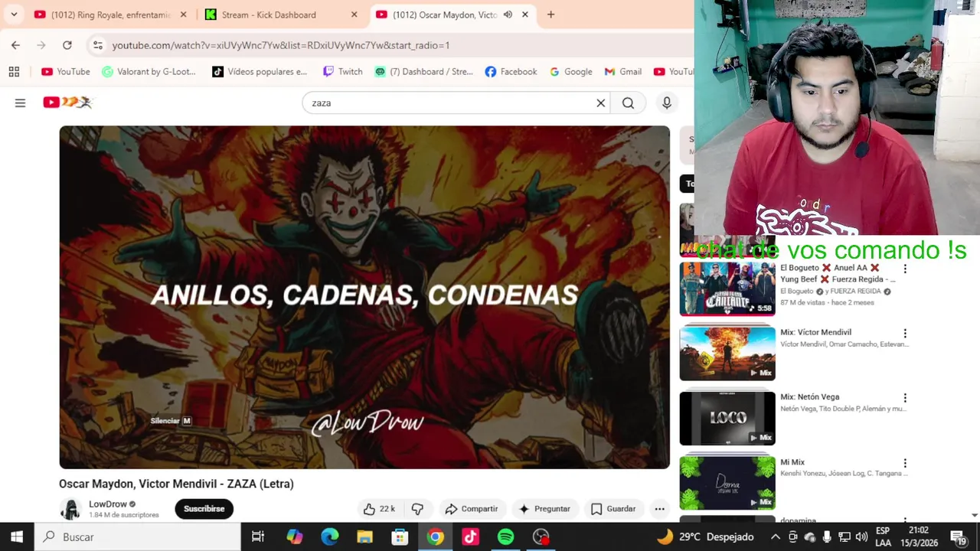
Task: Open Spotify from the taskbar
Action: point(505,536)
